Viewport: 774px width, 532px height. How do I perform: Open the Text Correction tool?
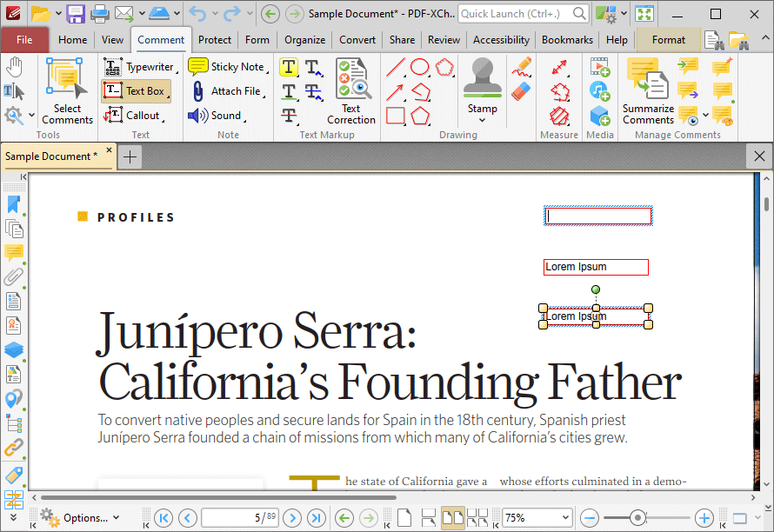point(351,90)
